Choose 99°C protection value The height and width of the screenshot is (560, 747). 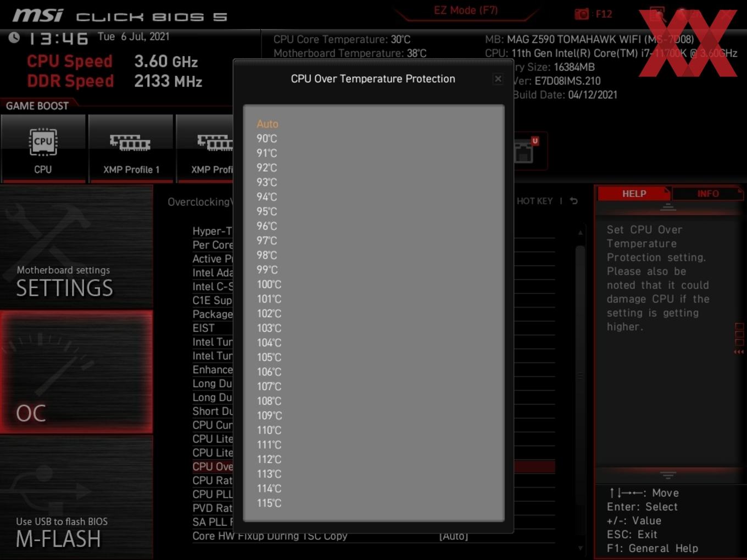point(267,270)
